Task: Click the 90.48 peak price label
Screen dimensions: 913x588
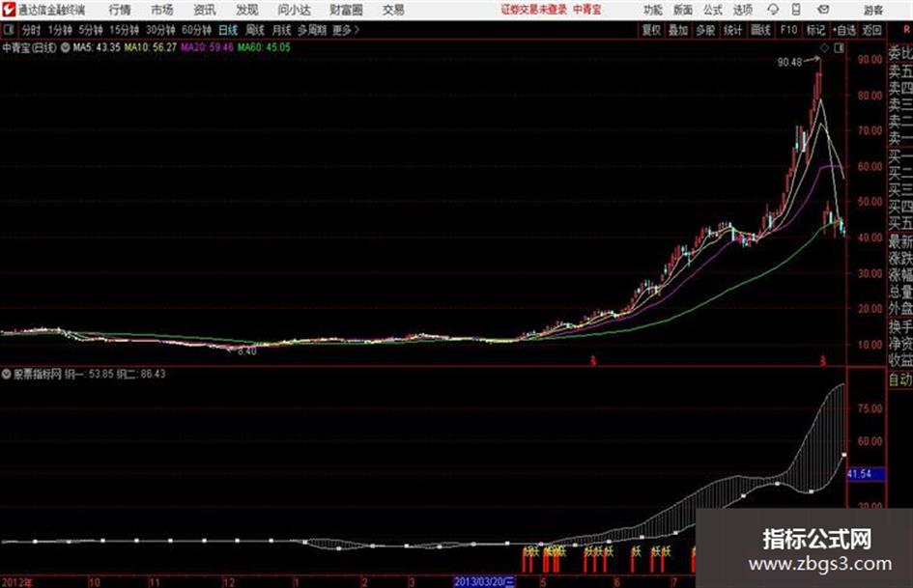Action: coord(789,63)
